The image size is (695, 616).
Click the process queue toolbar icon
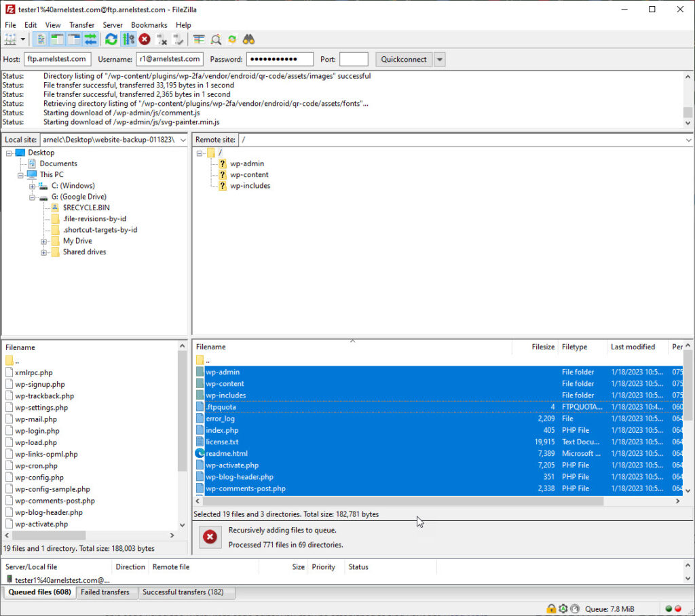[128, 39]
